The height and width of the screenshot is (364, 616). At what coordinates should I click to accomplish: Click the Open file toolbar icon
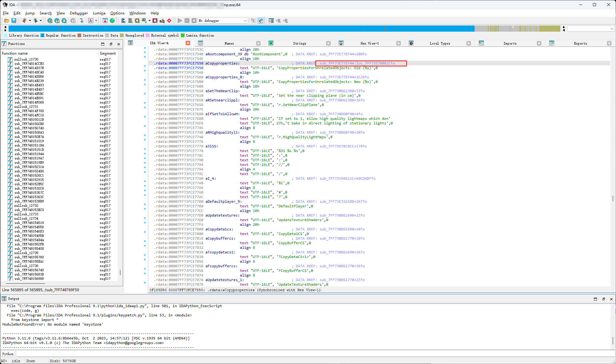point(6,21)
